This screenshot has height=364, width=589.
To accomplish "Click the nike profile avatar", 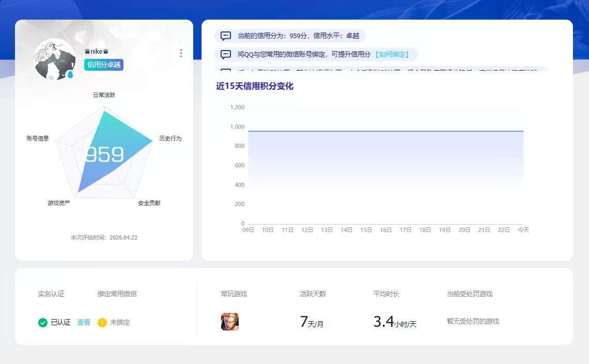I will (x=55, y=59).
